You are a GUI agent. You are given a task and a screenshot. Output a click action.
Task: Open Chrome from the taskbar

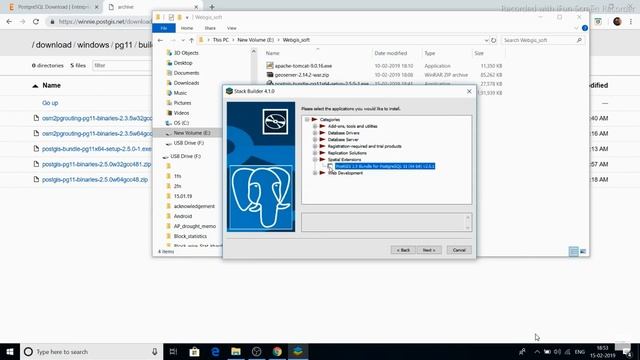[277, 351]
